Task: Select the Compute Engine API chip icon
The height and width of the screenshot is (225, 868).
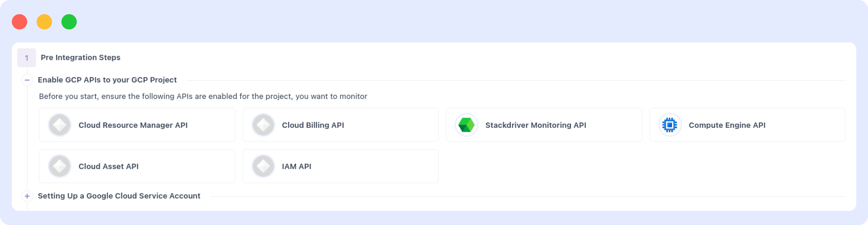Action: (x=670, y=125)
